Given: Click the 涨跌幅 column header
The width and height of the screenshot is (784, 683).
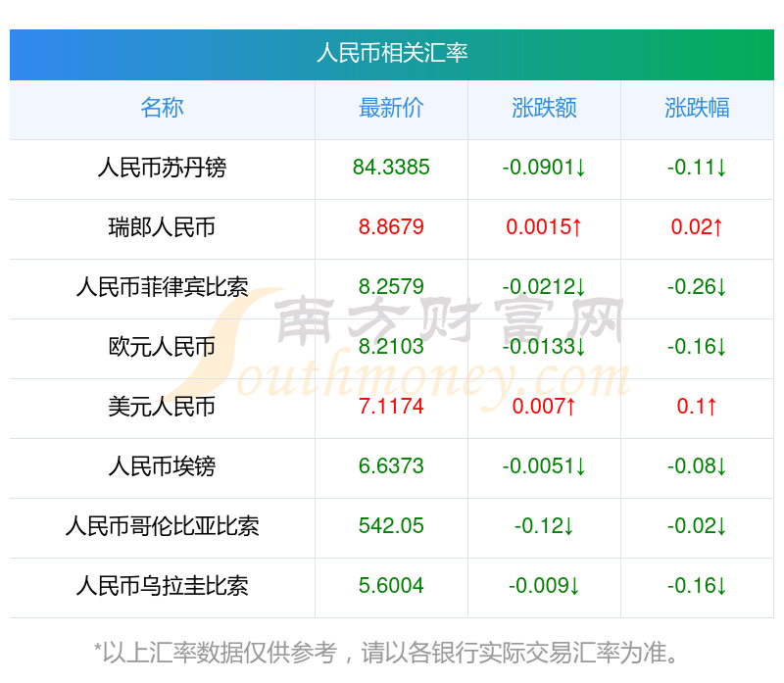Looking at the screenshot, I should 697,108.
